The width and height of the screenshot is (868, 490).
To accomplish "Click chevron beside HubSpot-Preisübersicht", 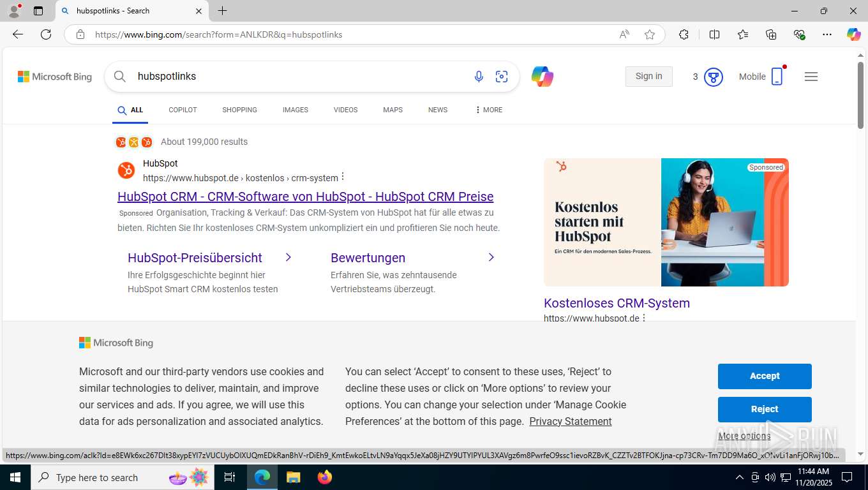I will (288, 257).
